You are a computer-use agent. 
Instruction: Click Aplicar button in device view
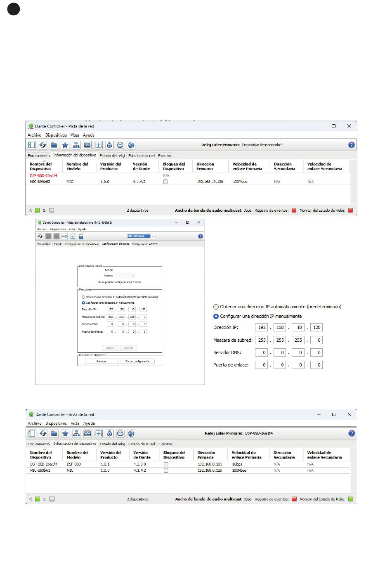click(x=110, y=348)
